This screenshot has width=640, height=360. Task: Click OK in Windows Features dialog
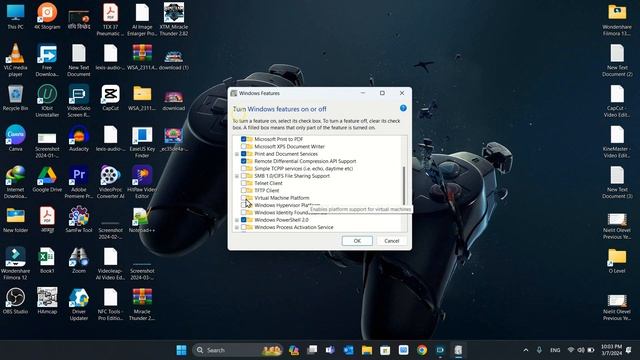click(x=357, y=241)
